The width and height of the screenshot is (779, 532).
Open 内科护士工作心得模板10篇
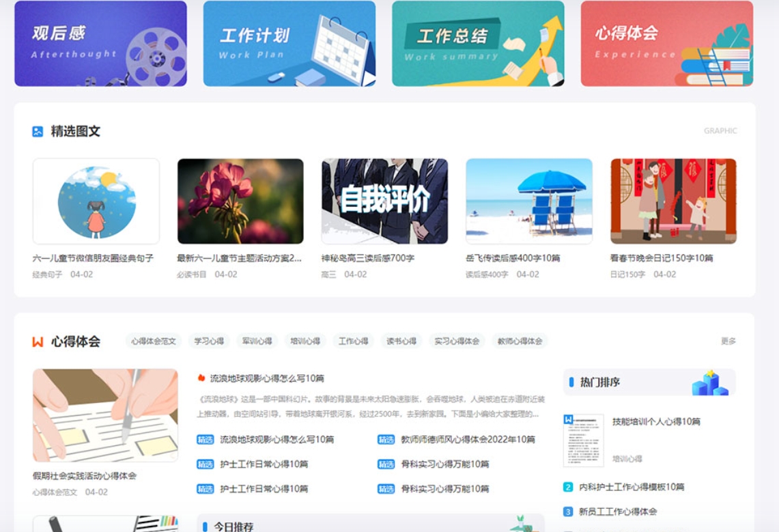click(632, 487)
